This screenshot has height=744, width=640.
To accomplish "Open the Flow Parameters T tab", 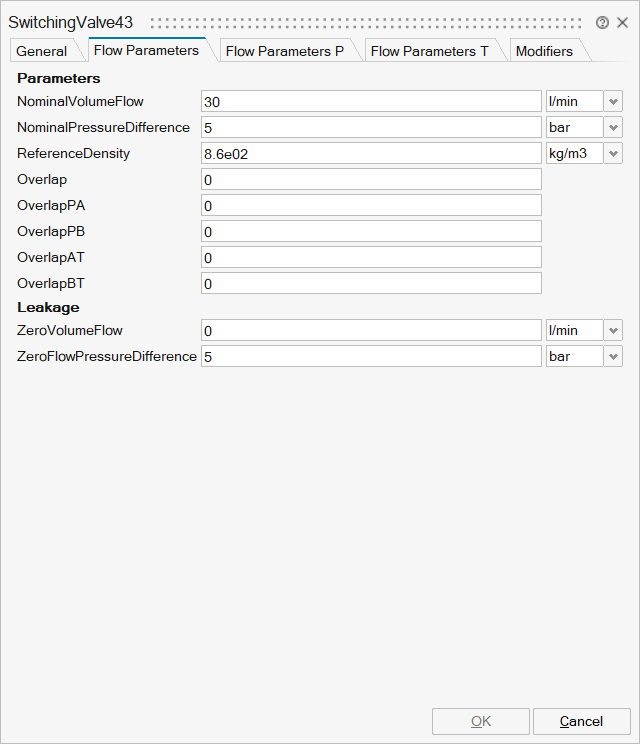I will pyautogui.click(x=430, y=51).
